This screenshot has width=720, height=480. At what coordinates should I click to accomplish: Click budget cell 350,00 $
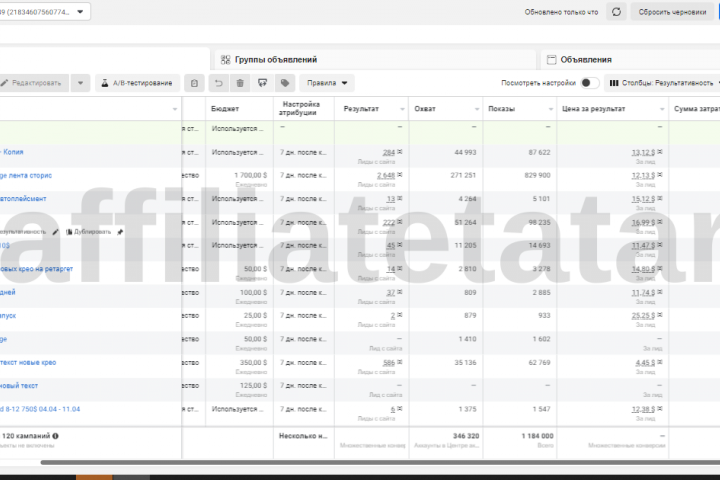click(253, 362)
